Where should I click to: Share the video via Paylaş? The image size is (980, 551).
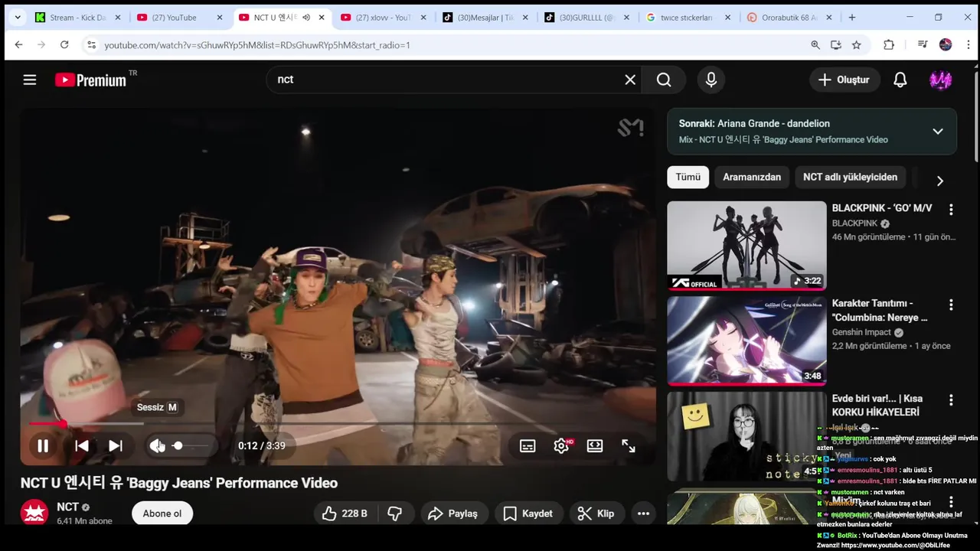click(452, 514)
